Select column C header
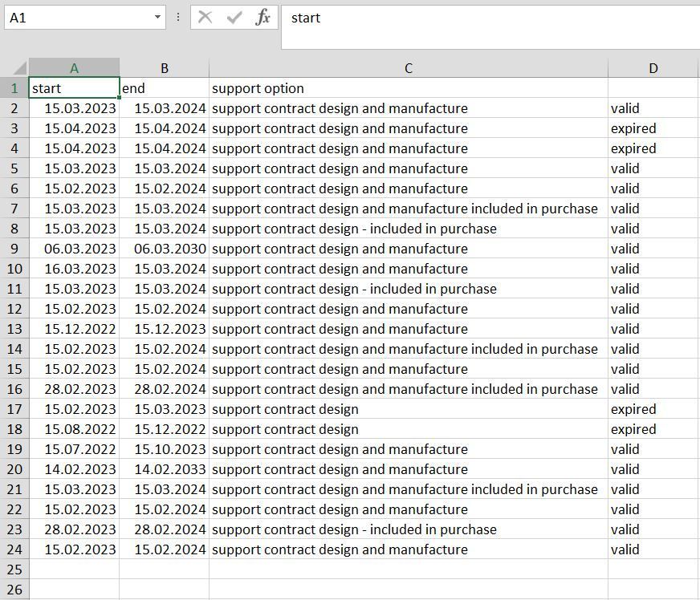 tap(409, 67)
